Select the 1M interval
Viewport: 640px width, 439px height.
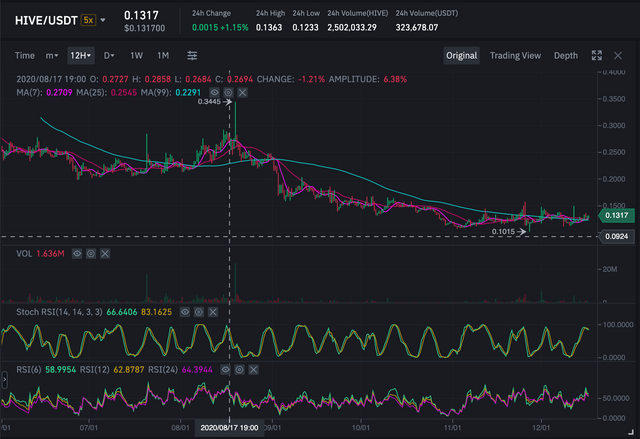pos(163,55)
